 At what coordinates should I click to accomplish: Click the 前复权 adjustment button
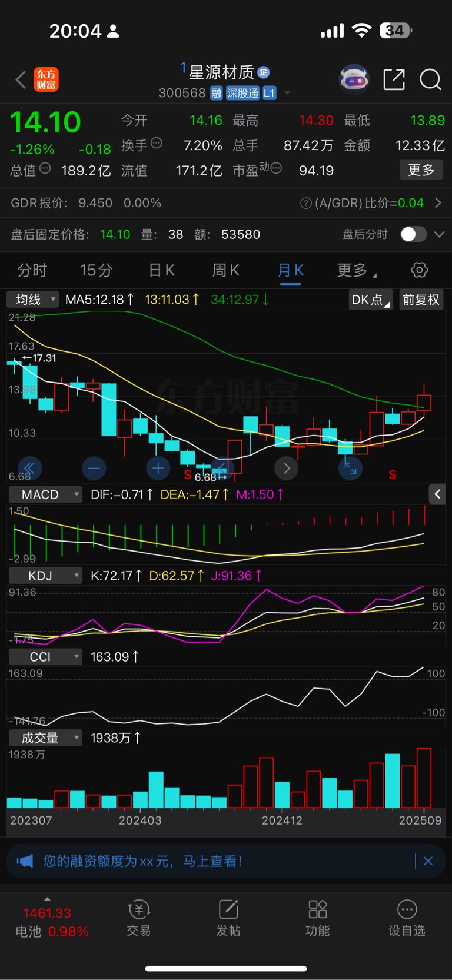(421, 300)
